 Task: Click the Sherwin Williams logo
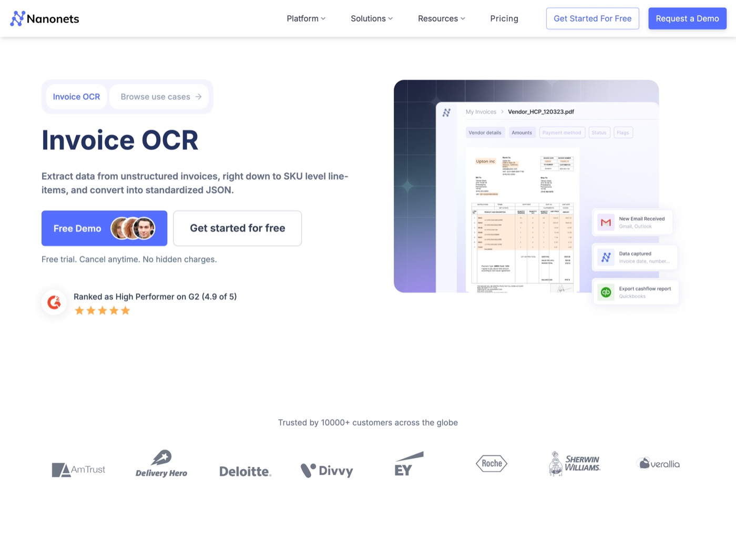575,464
